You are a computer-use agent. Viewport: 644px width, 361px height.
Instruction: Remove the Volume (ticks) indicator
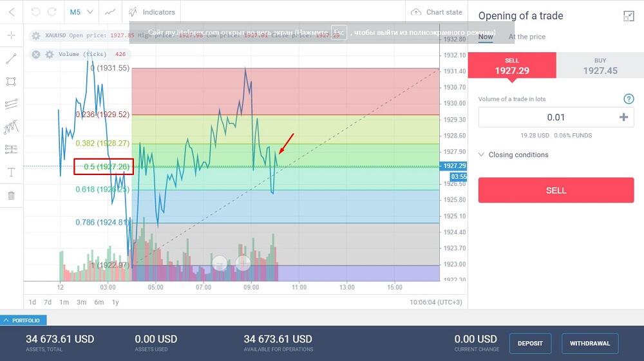point(36,54)
